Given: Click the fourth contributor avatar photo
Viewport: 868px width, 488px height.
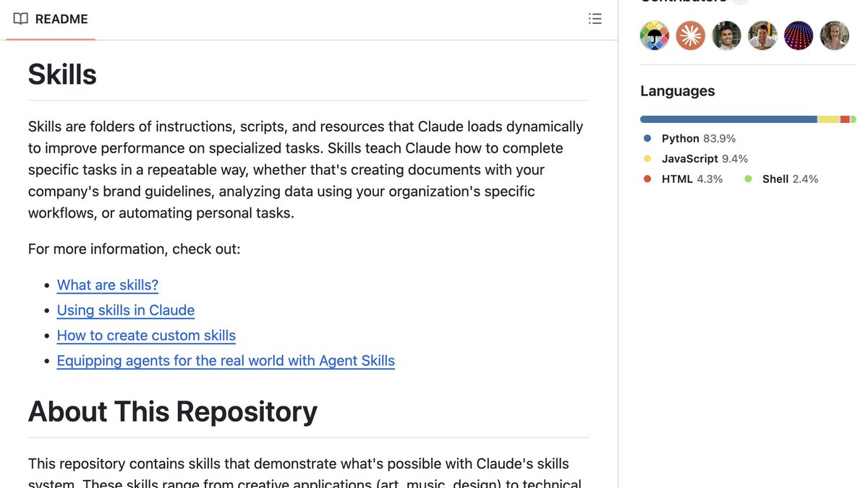Looking at the screenshot, I should tap(762, 35).
